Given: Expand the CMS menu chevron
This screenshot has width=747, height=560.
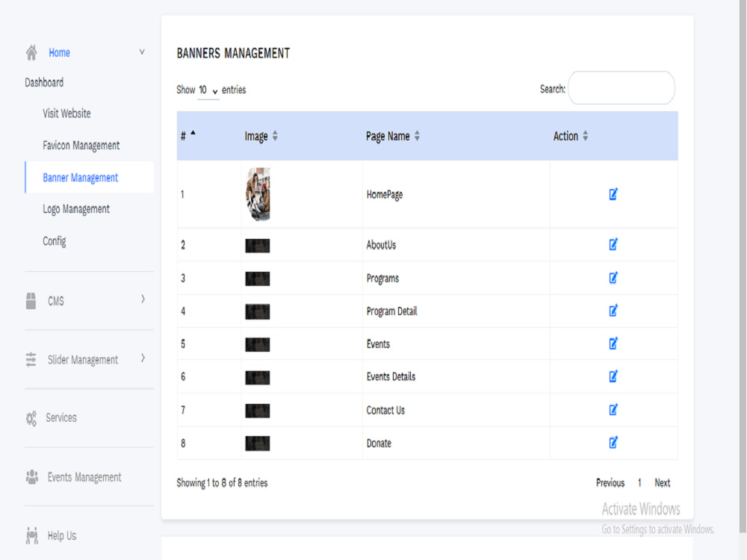Looking at the screenshot, I should point(143,299).
